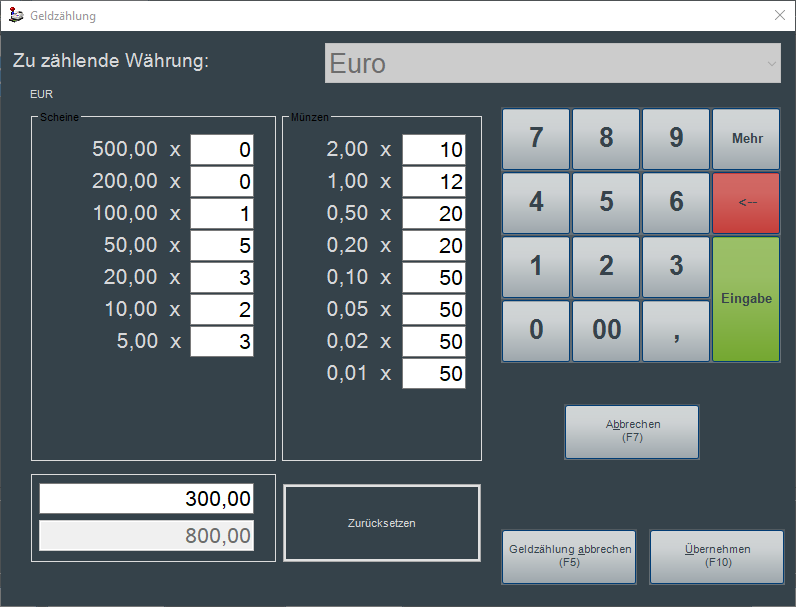
Task: Confirm with Übernehmen (F10)
Action: pos(716,556)
